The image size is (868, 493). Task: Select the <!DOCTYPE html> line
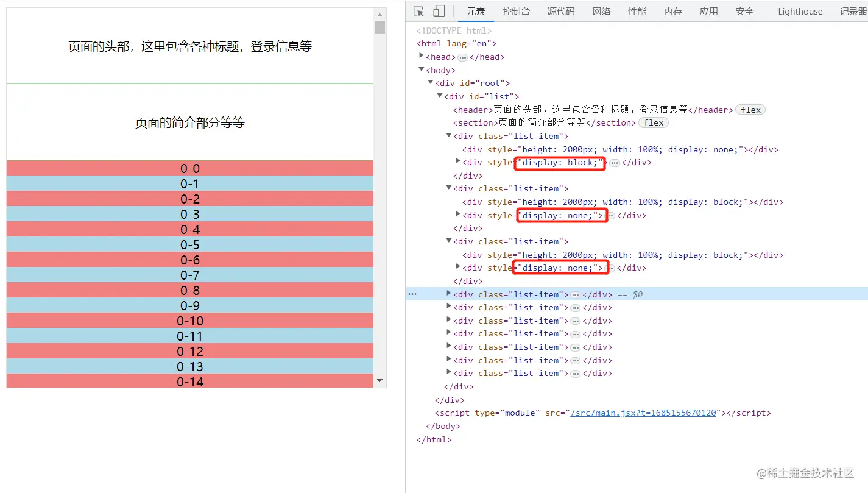(x=454, y=30)
